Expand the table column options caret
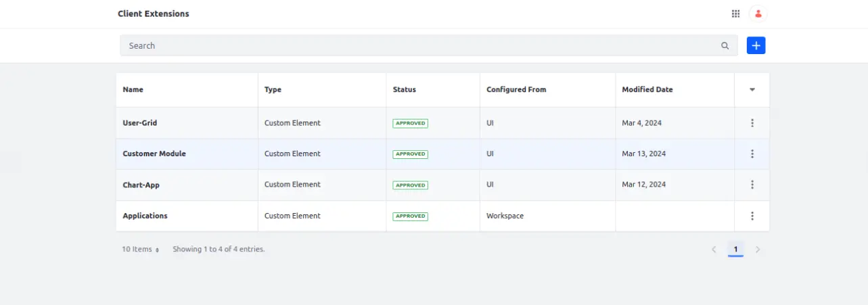 [x=752, y=89]
